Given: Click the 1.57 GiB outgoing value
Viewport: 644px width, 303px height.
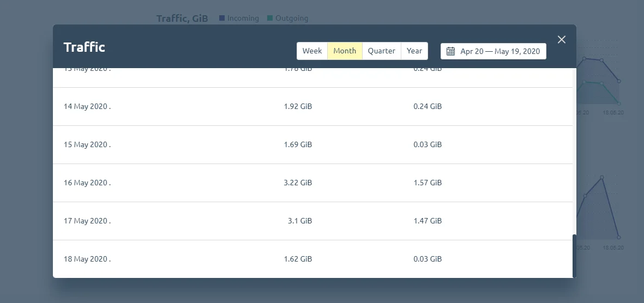Looking at the screenshot, I should pyautogui.click(x=428, y=183).
